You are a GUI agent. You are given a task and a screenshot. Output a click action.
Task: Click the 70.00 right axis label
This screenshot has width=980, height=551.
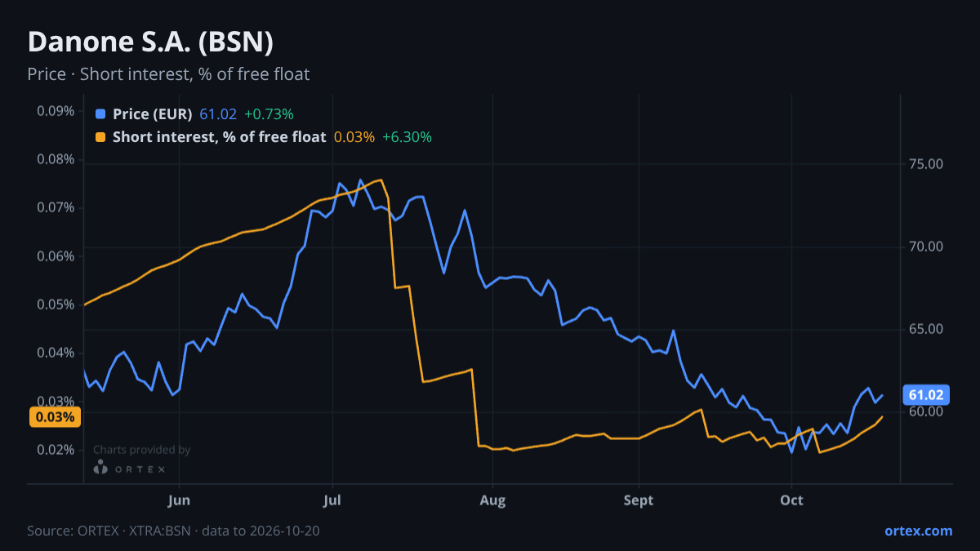click(925, 247)
